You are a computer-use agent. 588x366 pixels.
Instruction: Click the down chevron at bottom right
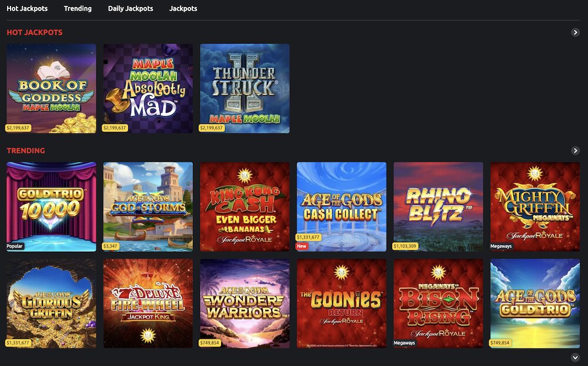575,357
